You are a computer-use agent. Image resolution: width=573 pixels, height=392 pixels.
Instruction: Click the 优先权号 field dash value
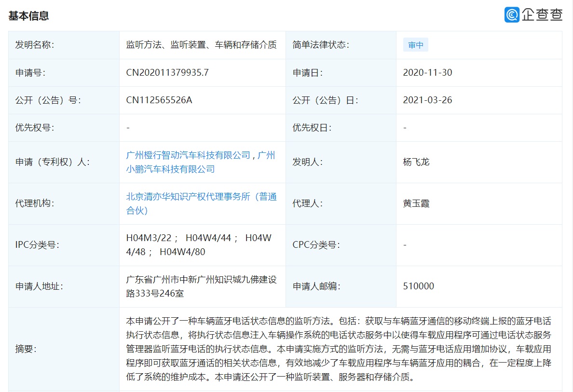pos(128,128)
